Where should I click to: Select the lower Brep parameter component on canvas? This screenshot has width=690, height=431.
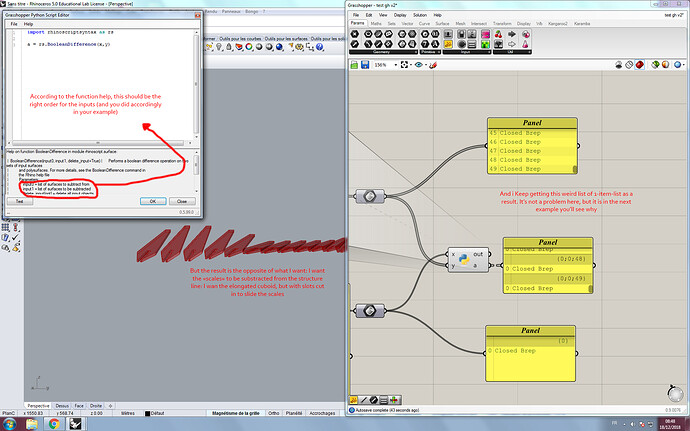pos(370,311)
